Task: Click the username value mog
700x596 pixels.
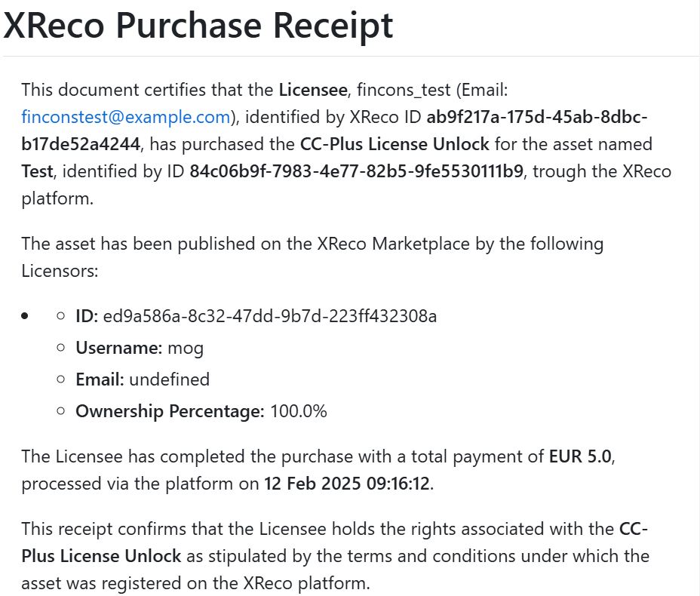Action: point(186,348)
